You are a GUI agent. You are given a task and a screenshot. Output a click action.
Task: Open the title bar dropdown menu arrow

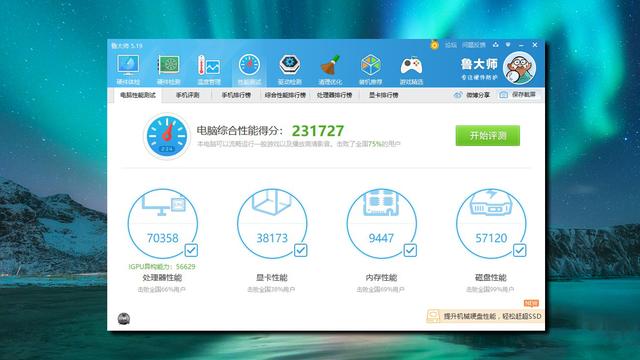(508, 44)
